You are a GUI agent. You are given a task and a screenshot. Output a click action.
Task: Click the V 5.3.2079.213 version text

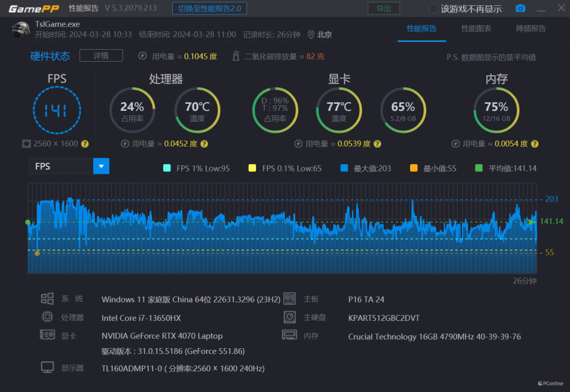point(131,8)
